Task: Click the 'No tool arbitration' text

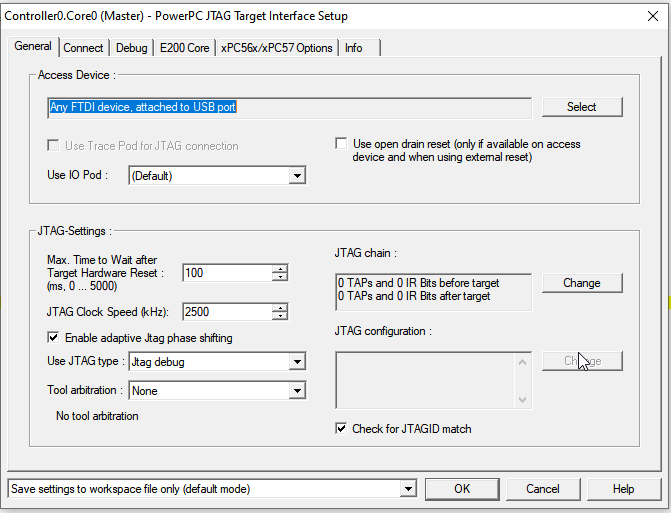Action: click(x=97, y=416)
